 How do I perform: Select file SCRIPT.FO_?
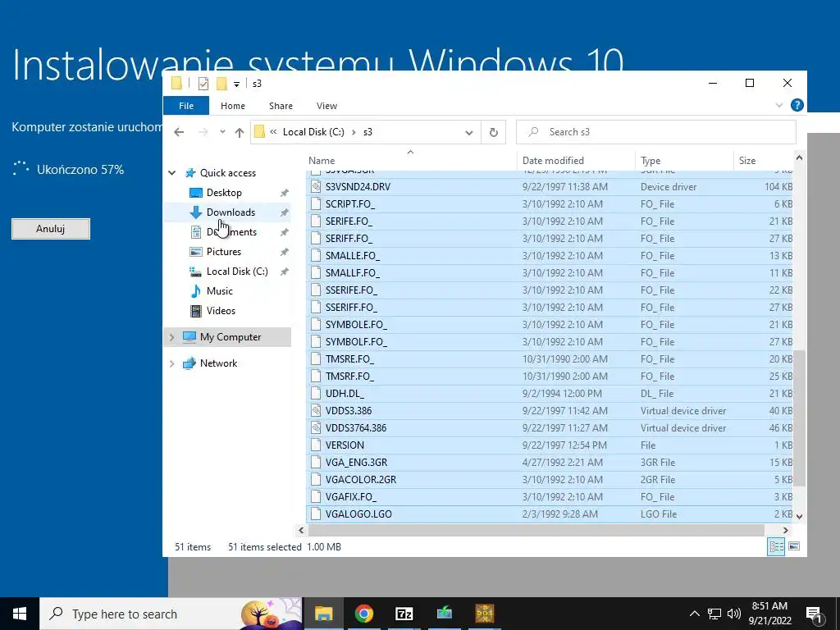(x=349, y=204)
